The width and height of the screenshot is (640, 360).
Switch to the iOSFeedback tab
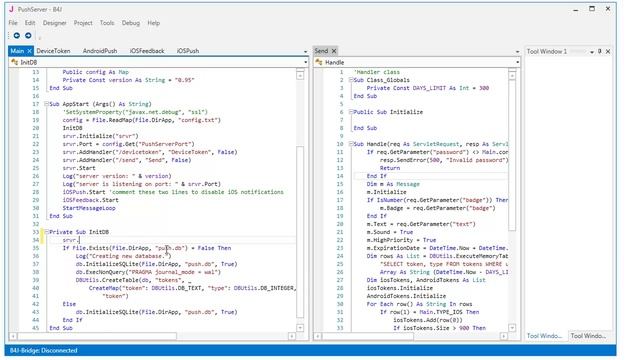tap(147, 51)
